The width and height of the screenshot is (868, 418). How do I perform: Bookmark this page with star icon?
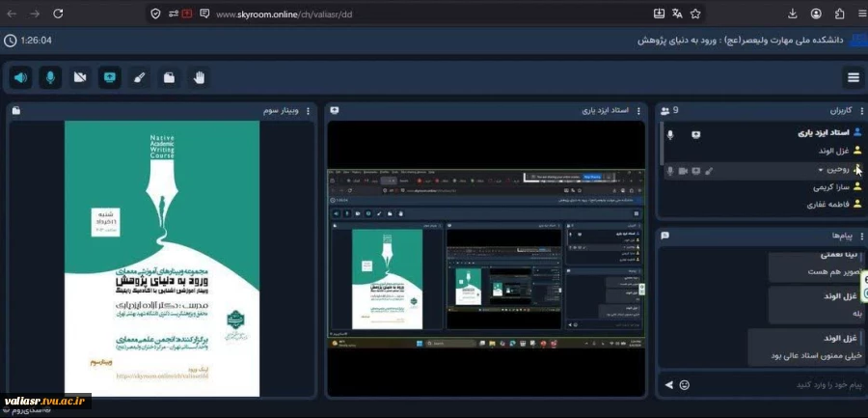(x=695, y=14)
